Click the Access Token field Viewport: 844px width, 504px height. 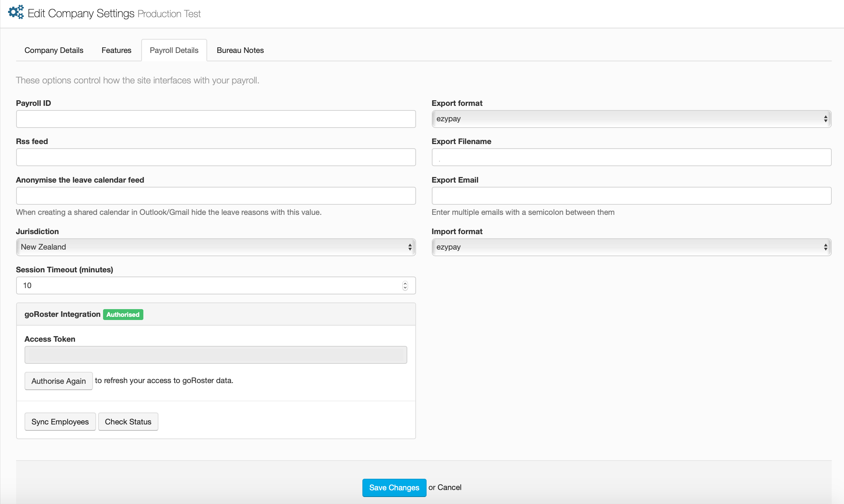[x=216, y=355]
